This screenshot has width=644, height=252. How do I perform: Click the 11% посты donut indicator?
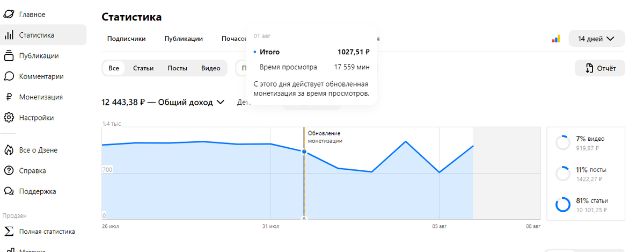pos(562,174)
